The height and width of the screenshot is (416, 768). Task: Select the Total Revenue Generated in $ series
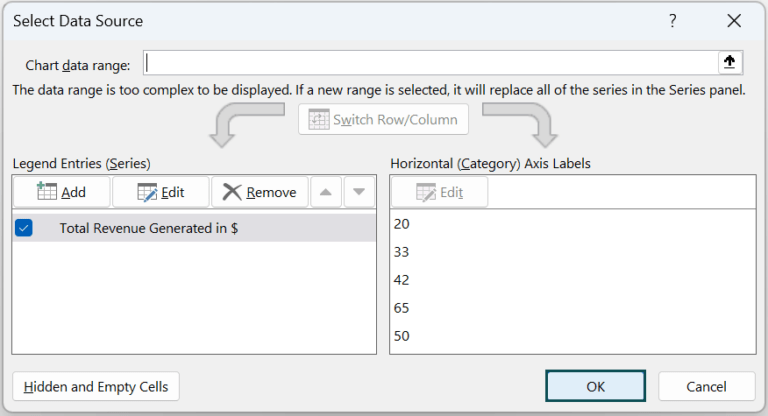148,228
